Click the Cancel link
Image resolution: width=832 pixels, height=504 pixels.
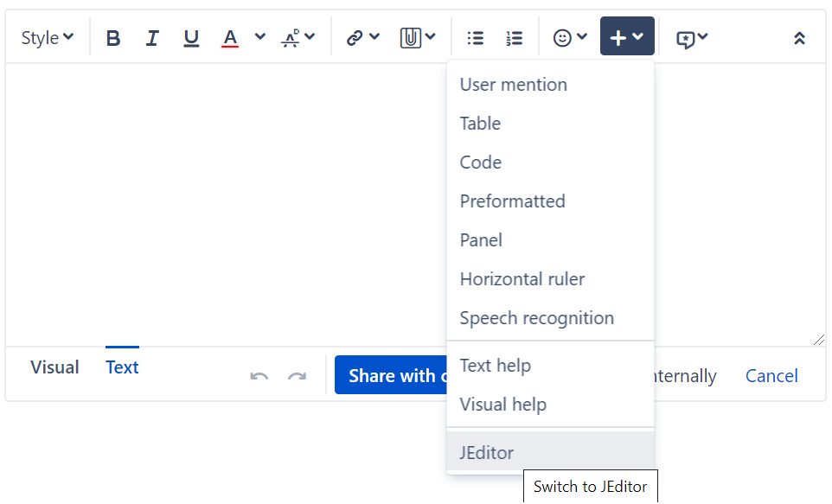tap(771, 376)
